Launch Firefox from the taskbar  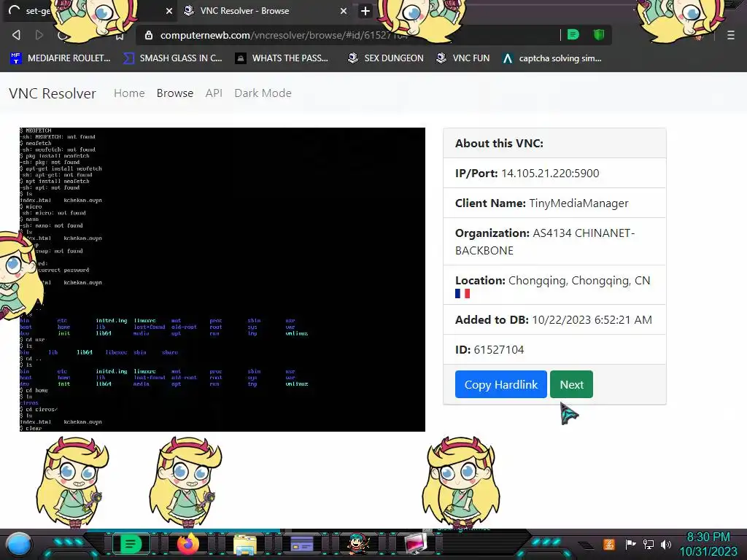point(187,544)
